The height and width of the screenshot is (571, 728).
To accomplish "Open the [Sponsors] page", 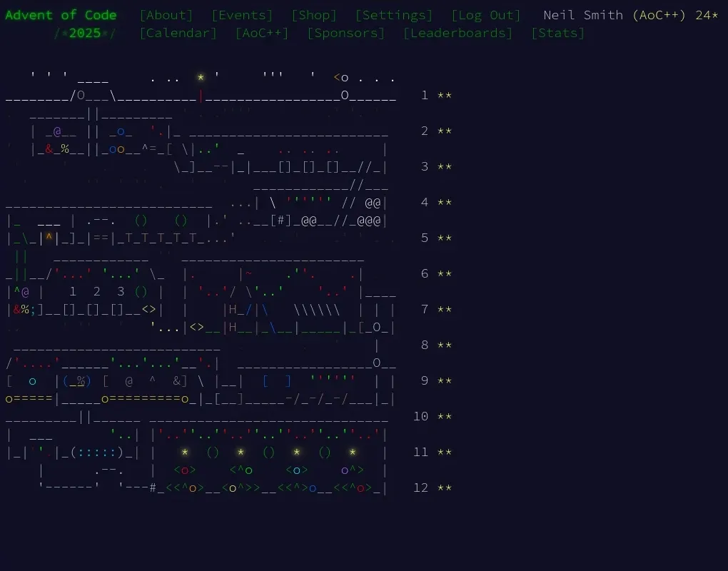I will [x=345, y=32].
